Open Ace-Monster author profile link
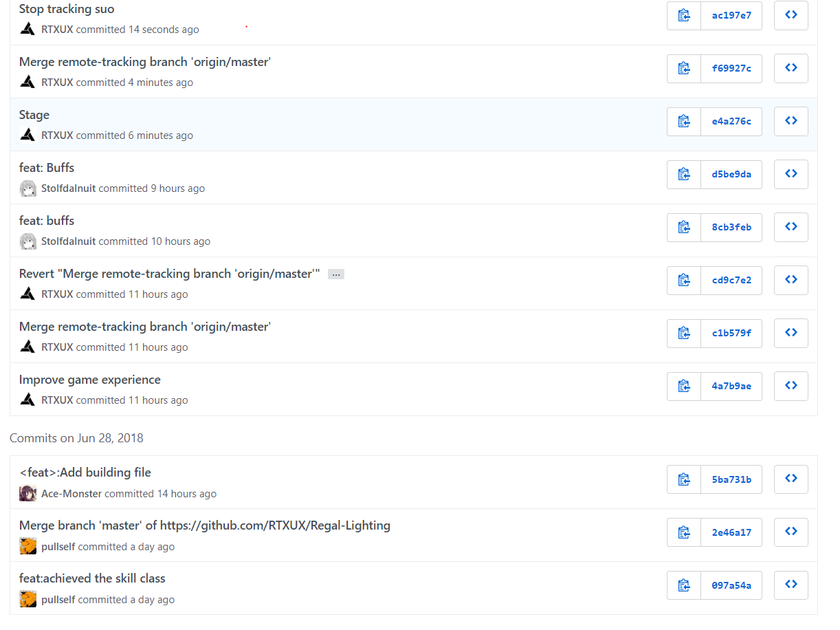 tap(71, 494)
